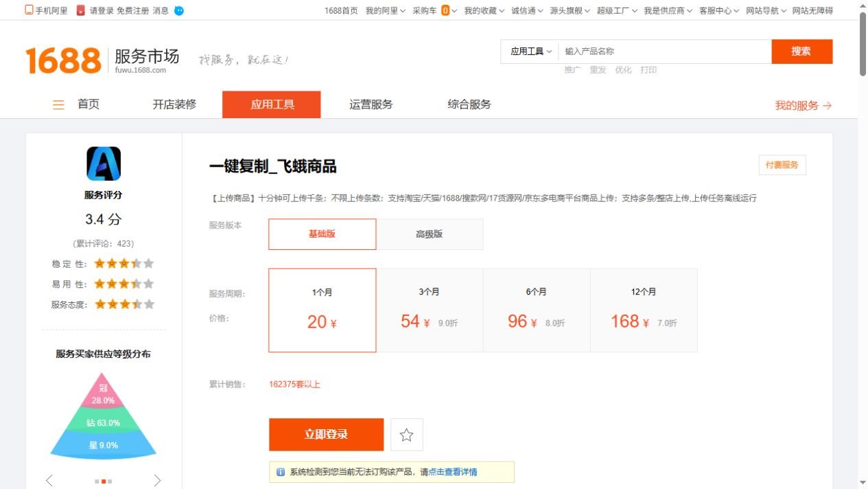Click the orange 搜索 button
This screenshot has height=489, width=868.
pos(801,52)
